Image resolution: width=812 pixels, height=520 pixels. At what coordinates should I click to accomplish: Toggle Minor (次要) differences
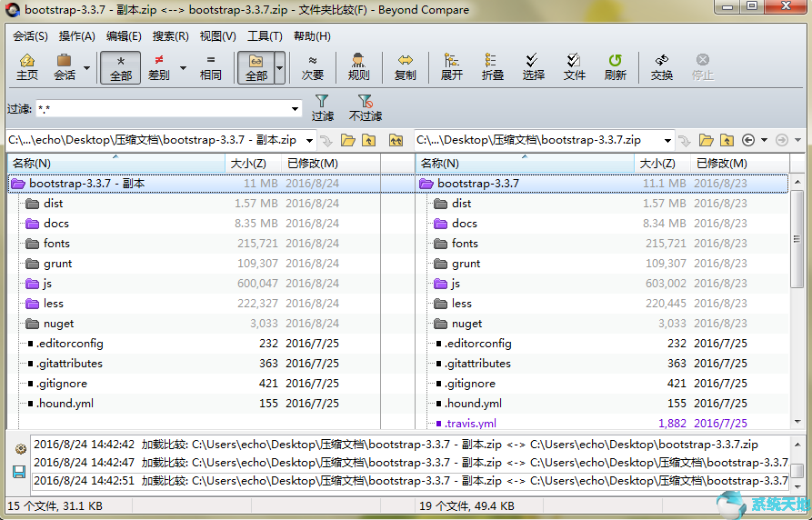click(x=312, y=67)
